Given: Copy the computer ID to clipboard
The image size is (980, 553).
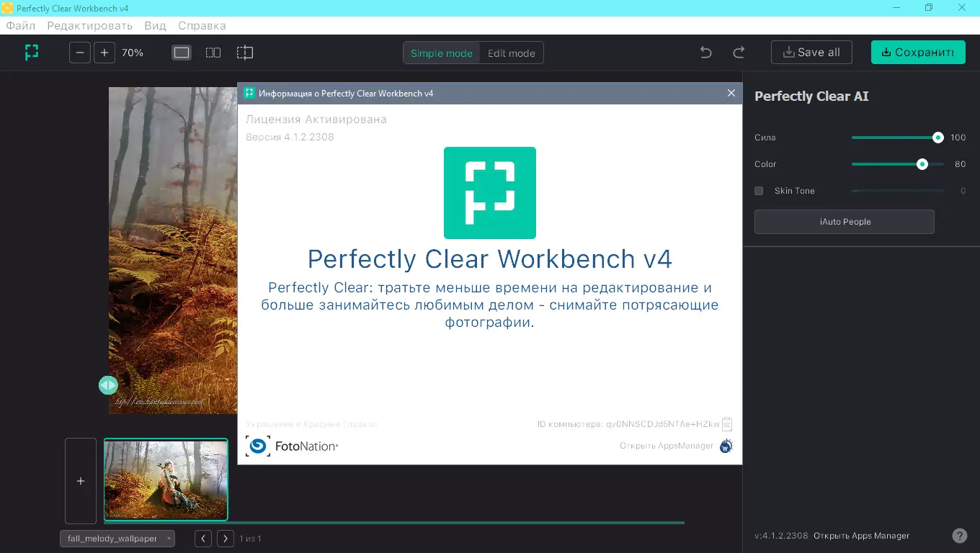Looking at the screenshot, I should pos(727,424).
